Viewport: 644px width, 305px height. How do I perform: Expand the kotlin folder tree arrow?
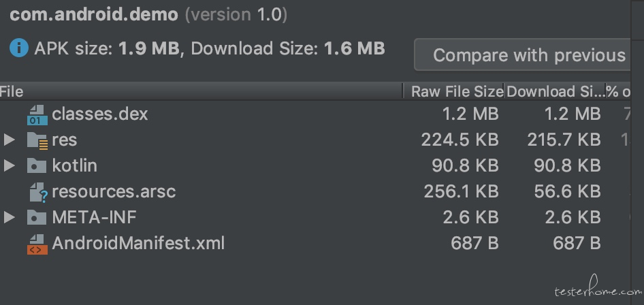(9, 166)
